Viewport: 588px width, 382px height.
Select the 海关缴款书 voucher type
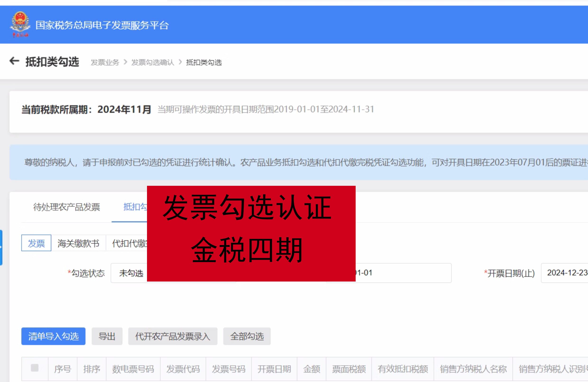pyautogui.click(x=78, y=243)
